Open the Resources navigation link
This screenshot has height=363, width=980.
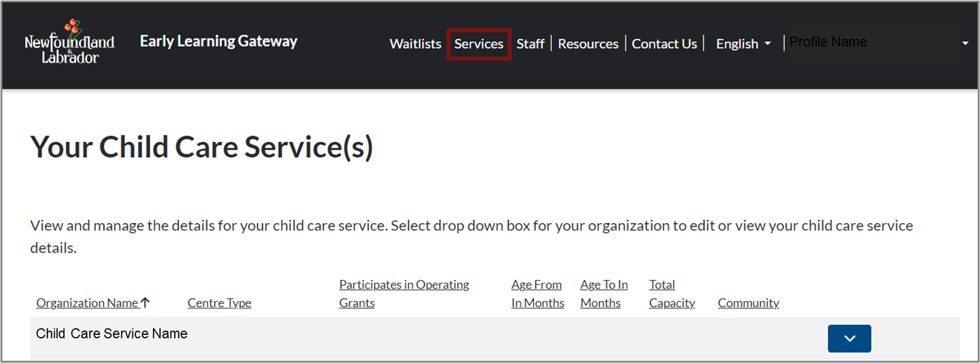click(588, 44)
